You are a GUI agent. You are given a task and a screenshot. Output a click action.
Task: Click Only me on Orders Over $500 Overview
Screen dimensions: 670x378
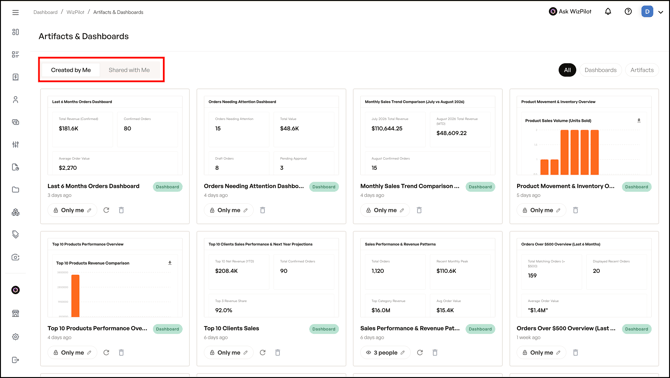click(x=541, y=353)
